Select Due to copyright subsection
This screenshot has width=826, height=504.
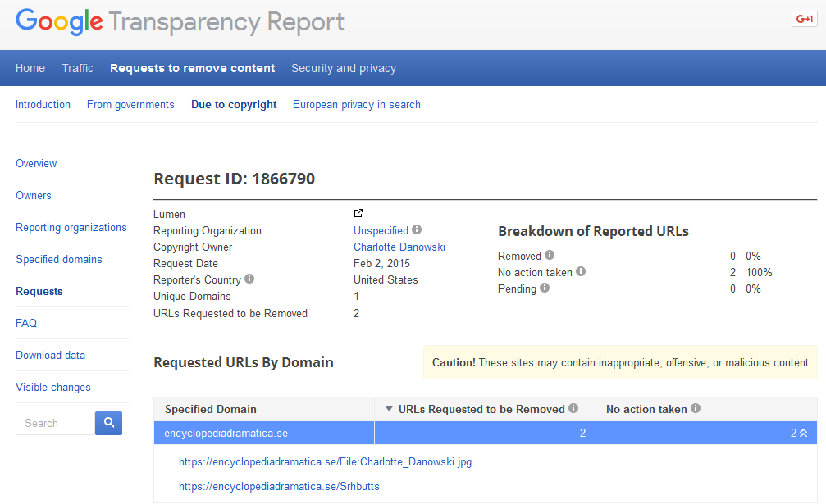[x=234, y=105]
